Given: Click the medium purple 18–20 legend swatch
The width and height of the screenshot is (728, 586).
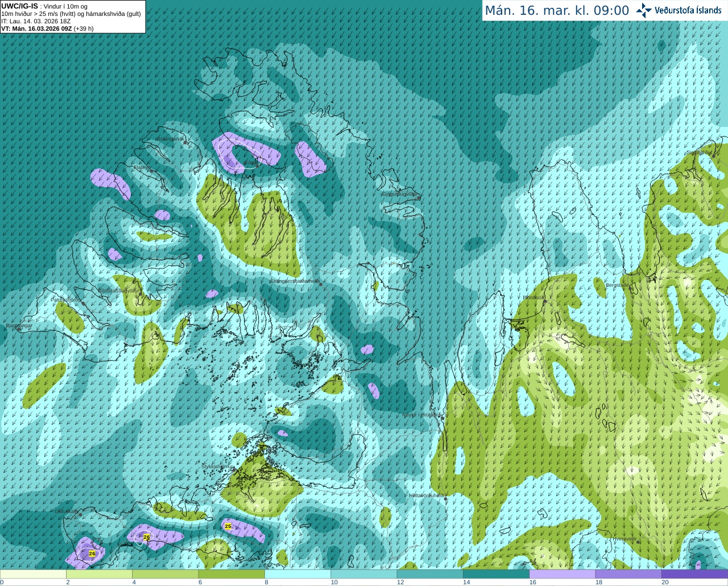Looking at the screenshot, I should (x=628, y=574).
